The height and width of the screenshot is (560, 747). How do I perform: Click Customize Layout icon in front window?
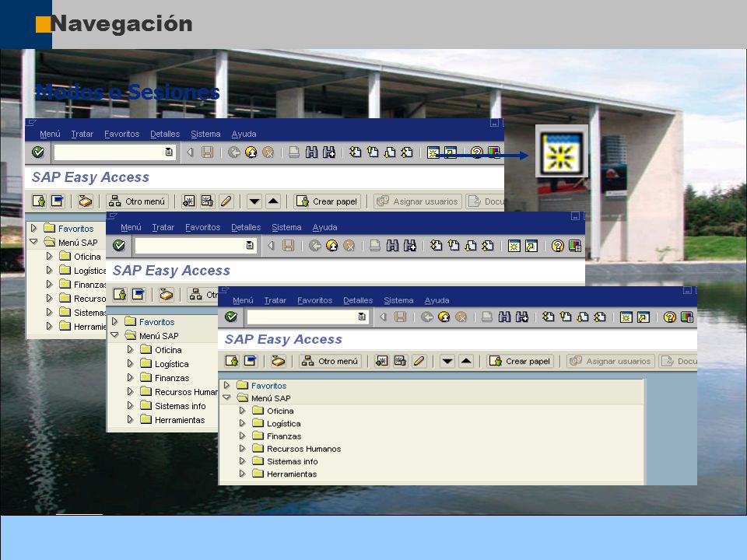[x=687, y=317]
